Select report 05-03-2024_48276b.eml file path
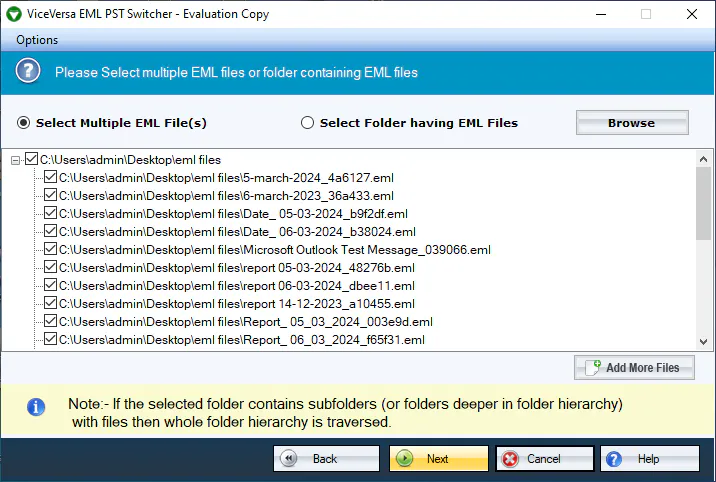The image size is (716, 482). (x=237, y=267)
